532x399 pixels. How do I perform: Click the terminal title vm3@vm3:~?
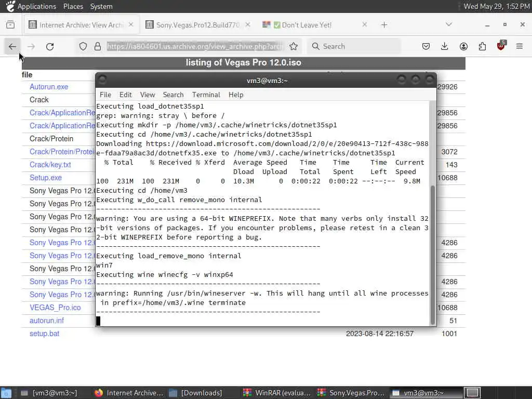pos(267,81)
